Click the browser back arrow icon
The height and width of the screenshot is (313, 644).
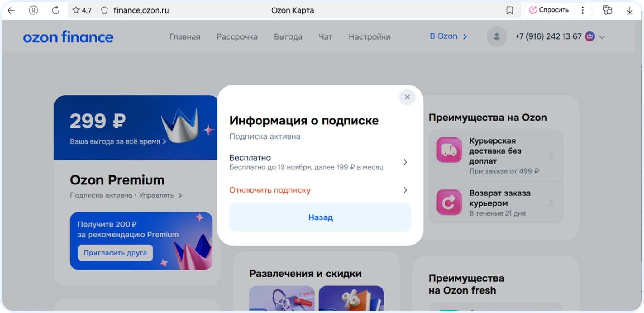[11, 10]
